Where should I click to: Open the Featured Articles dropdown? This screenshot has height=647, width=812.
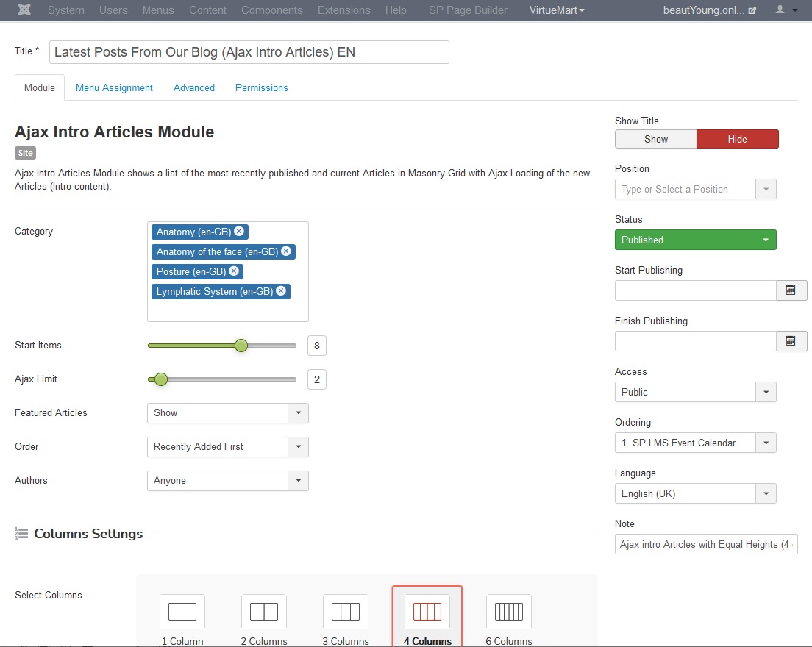(x=228, y=413)
